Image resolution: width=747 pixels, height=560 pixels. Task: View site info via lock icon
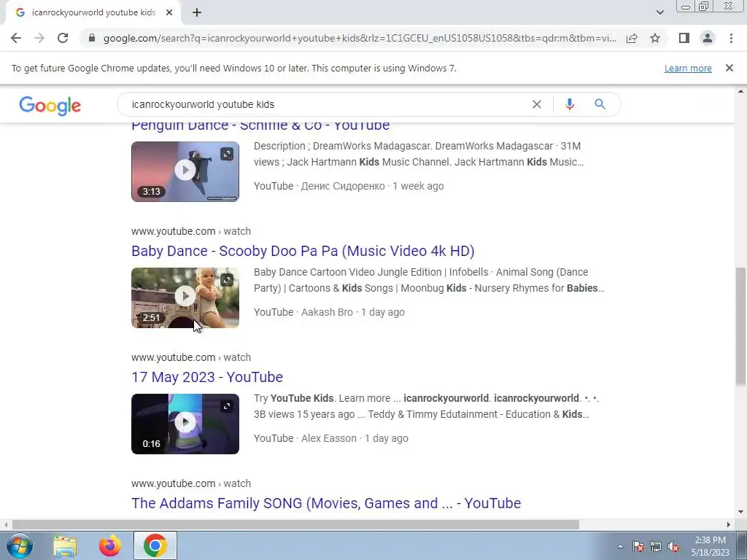click(x=92, y=38)
